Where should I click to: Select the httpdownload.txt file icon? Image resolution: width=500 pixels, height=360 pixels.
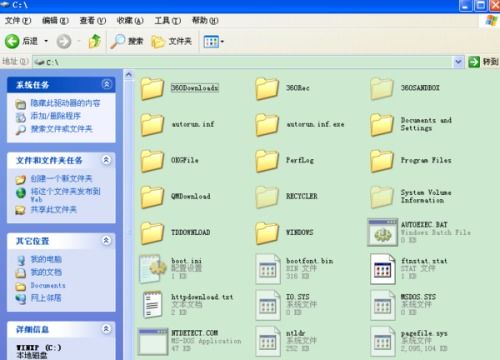pos(153,305)
